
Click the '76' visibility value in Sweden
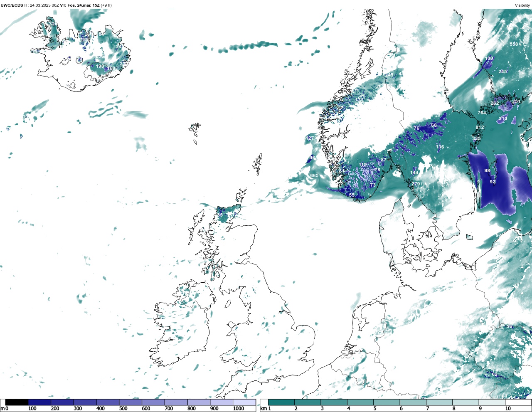click(x=416, y=128)
